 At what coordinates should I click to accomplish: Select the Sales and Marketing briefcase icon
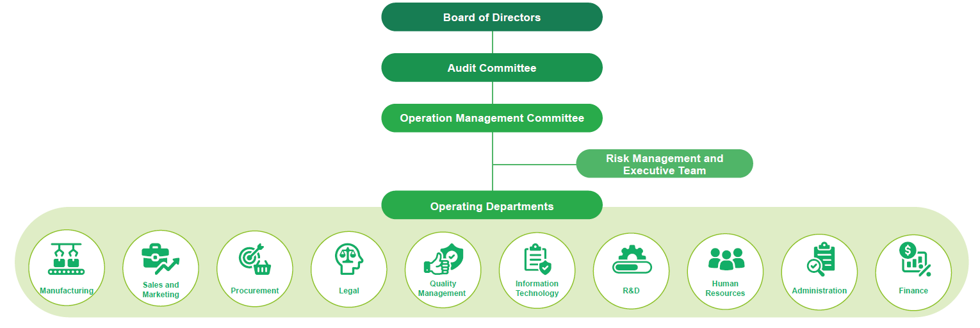[160, 259]
